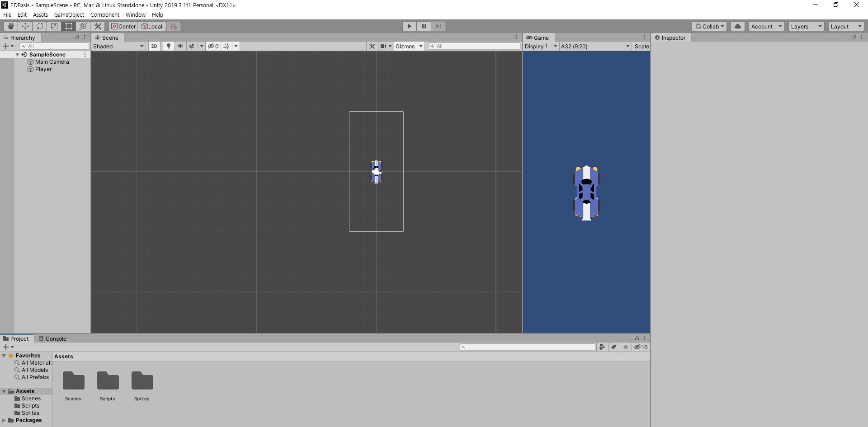This screenshot has height=427, width=868.
Task: Switch to the Hierarchy tab
Action: coord(19,38)
